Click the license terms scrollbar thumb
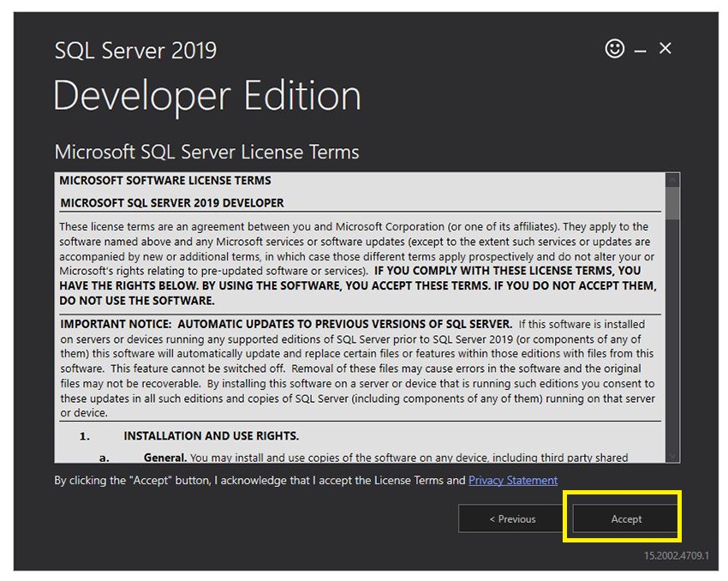Image resolution: width=728 pixels, height=581 pixels. coord(671,202)
